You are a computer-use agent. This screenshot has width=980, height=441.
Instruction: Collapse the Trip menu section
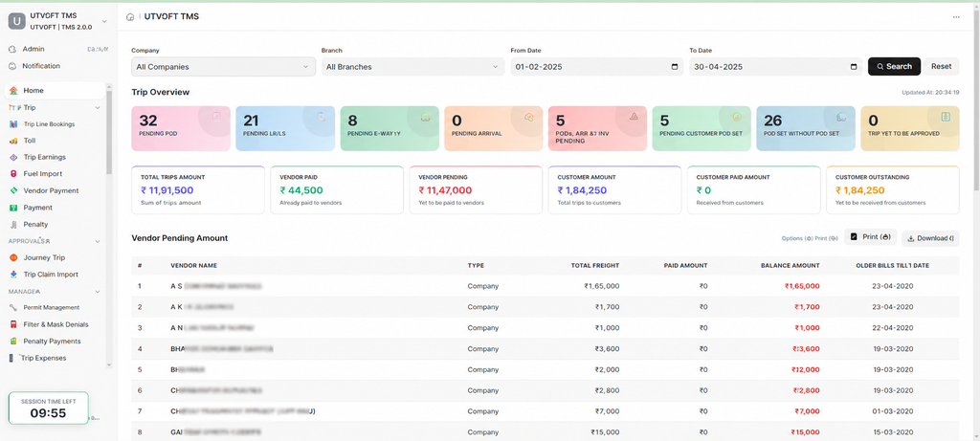98,107
